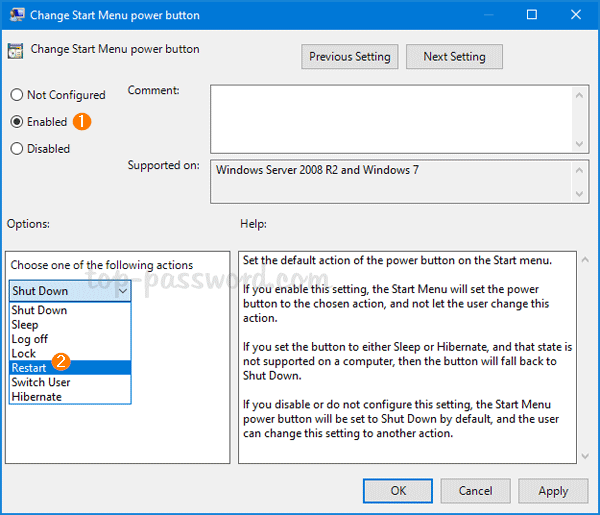Select Switch User from the list
600x515 pixels.
coord(41,382)
